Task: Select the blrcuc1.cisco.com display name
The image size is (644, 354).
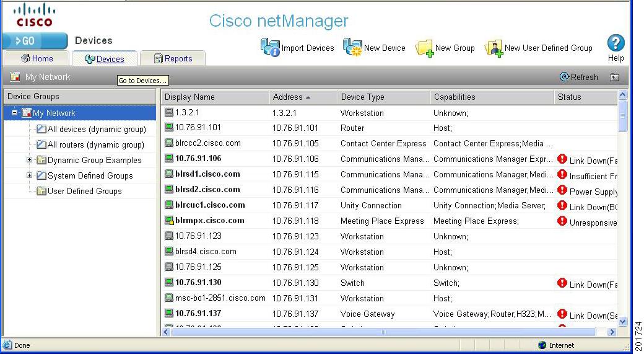Action: click(x=210, y=205)
